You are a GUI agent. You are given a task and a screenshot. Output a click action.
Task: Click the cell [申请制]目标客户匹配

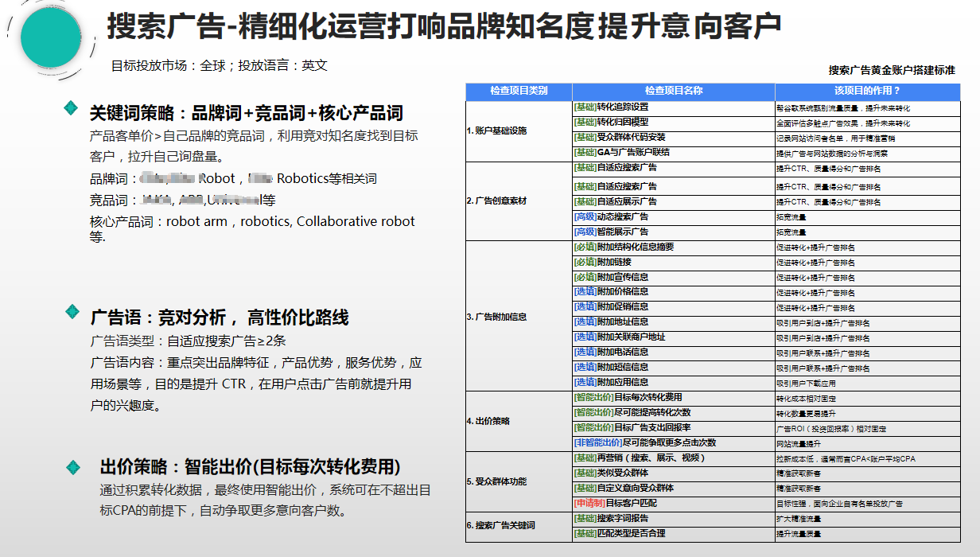coord(674,504)
